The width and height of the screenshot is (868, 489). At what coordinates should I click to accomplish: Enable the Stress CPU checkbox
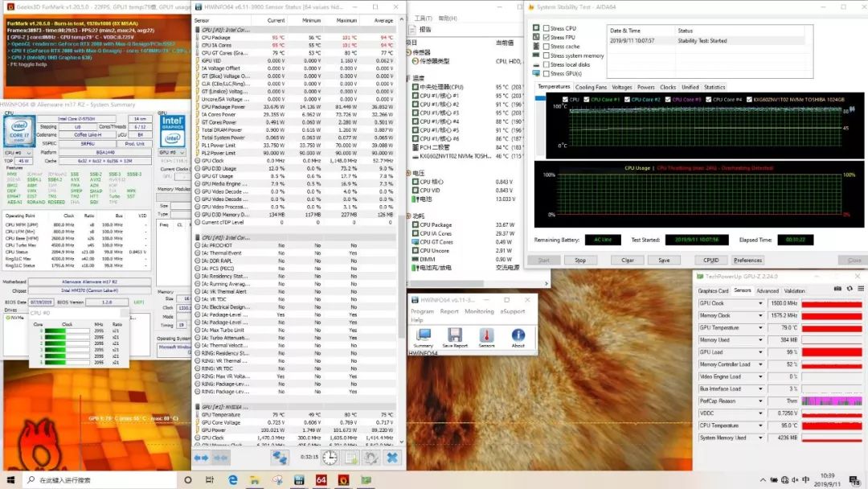tap(547, 28)
